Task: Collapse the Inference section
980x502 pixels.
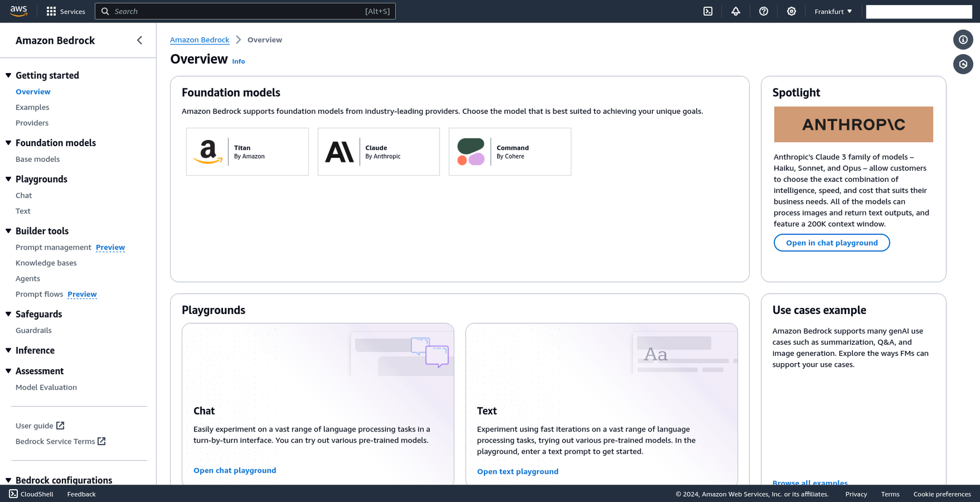Action: [x=8, y=350]
